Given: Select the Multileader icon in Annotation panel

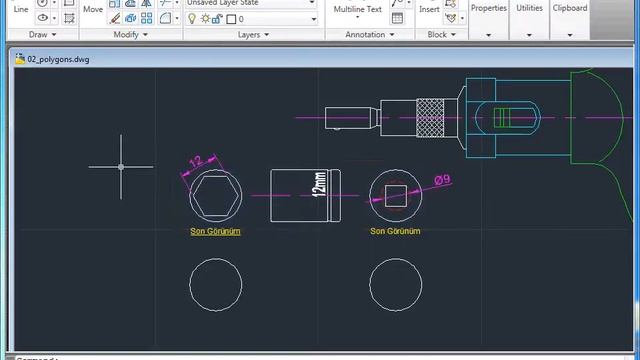Looking at the screenshot, I should click(x=397, y=3).
